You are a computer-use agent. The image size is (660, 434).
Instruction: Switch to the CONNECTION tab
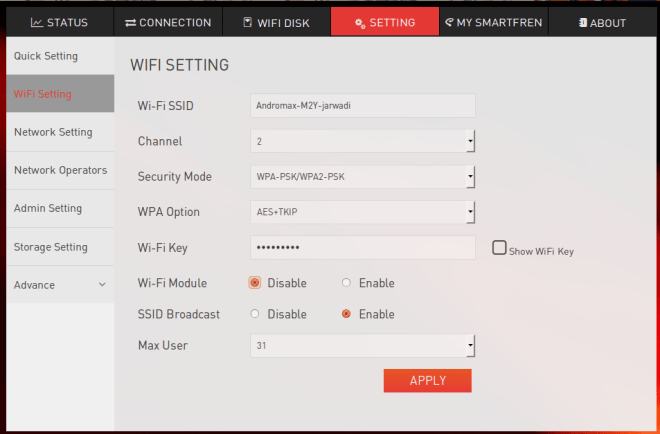tap(168, 21)
